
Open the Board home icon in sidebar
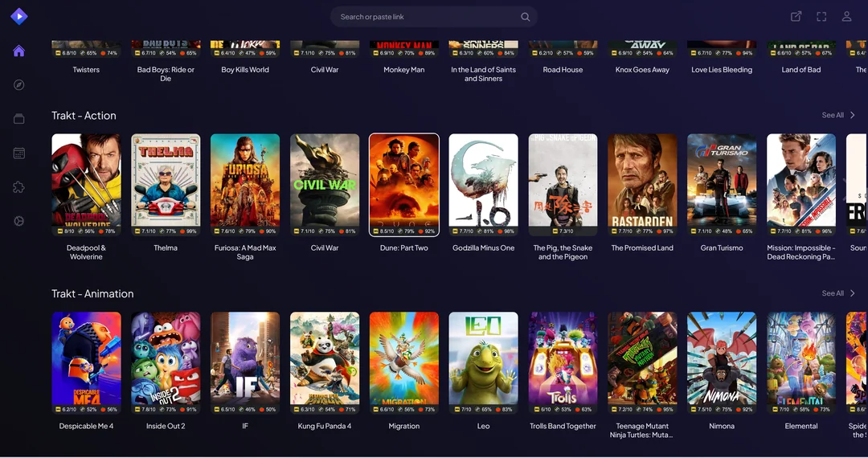click(19, 51)
